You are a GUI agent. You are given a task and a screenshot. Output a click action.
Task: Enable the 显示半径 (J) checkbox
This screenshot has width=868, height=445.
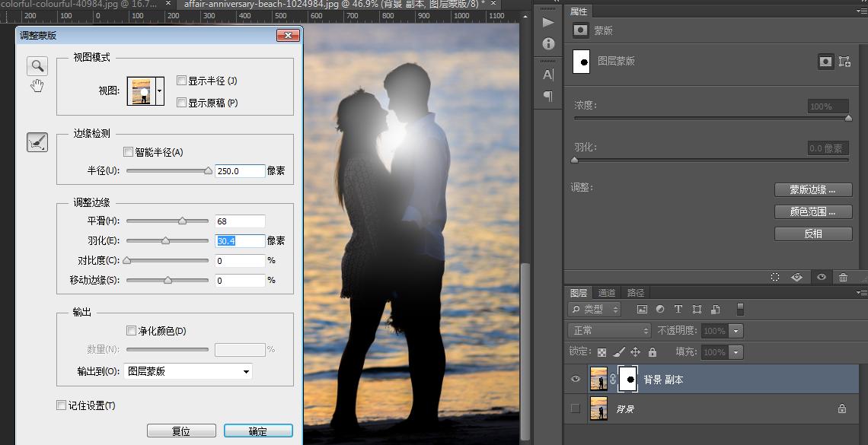click(181, 81)
